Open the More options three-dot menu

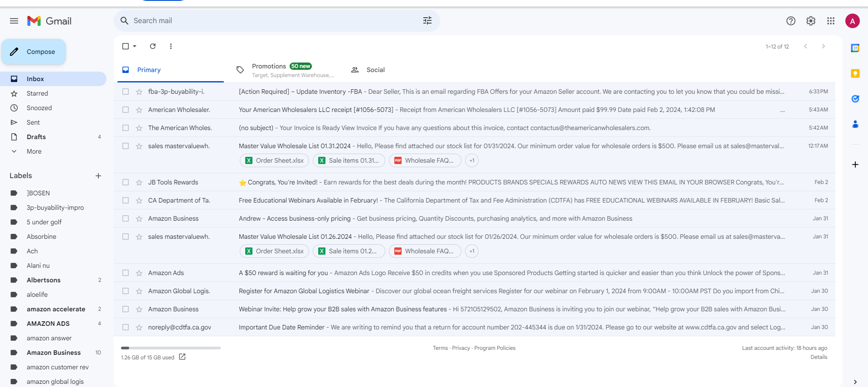tap(171, 46)
